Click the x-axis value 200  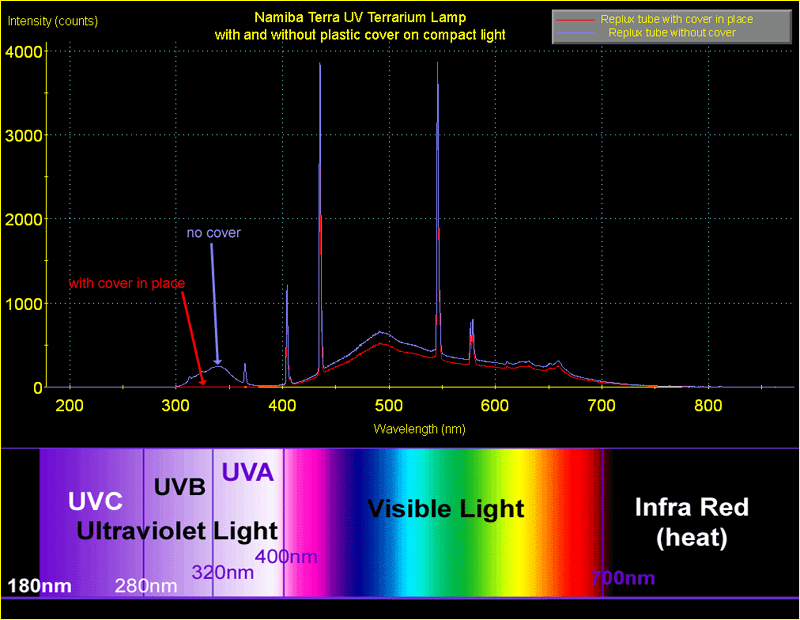[x=69, y=406]
